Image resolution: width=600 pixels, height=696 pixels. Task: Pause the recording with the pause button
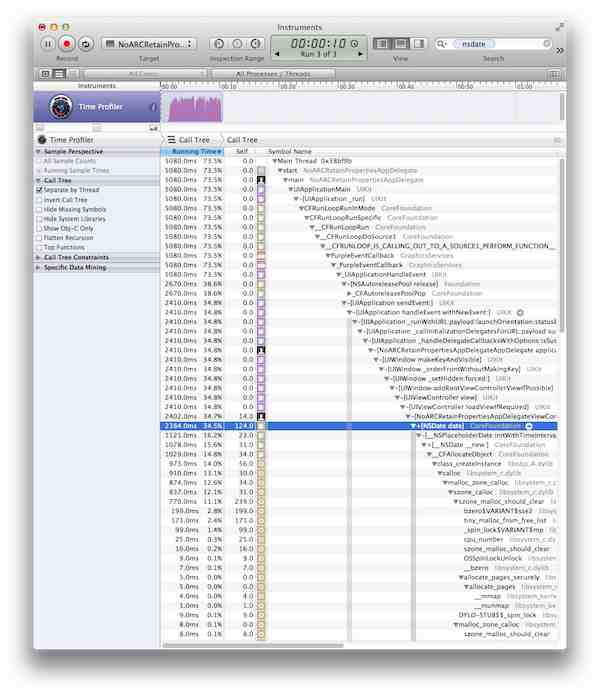click(48, 44)
